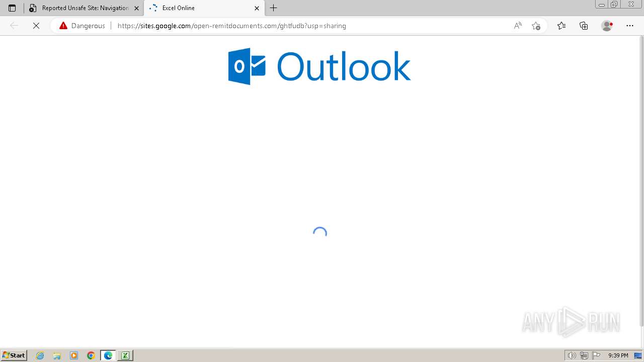Add this page to favorites
This screenshot has width=644, height=362.
[x=536, y=26]
